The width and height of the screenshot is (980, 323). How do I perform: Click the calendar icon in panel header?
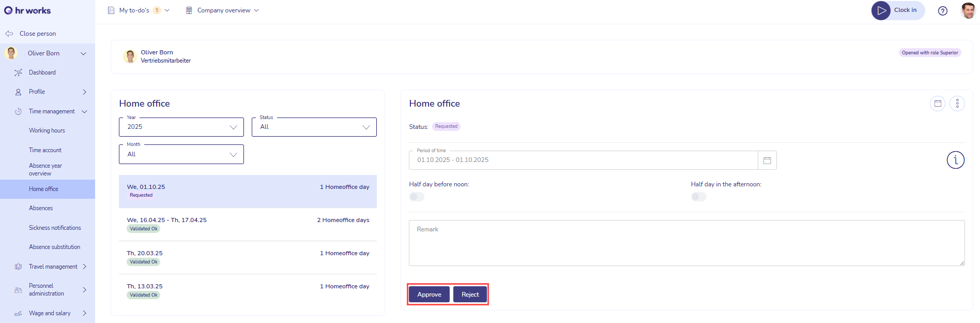click(938, 104)
